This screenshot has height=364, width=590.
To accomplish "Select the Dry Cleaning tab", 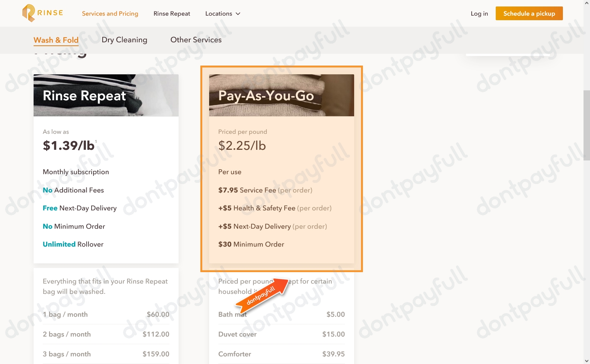I will pos(124,40).
